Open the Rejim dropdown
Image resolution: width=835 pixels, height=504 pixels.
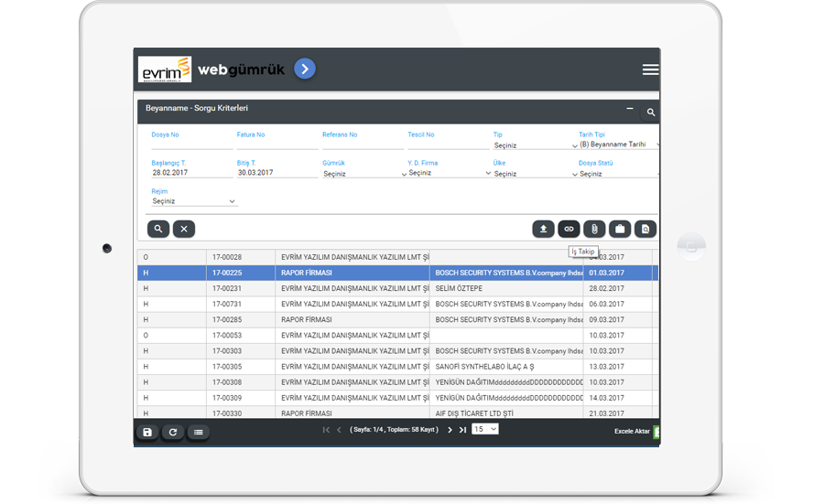pyautogui.click(x=194, y=201)
